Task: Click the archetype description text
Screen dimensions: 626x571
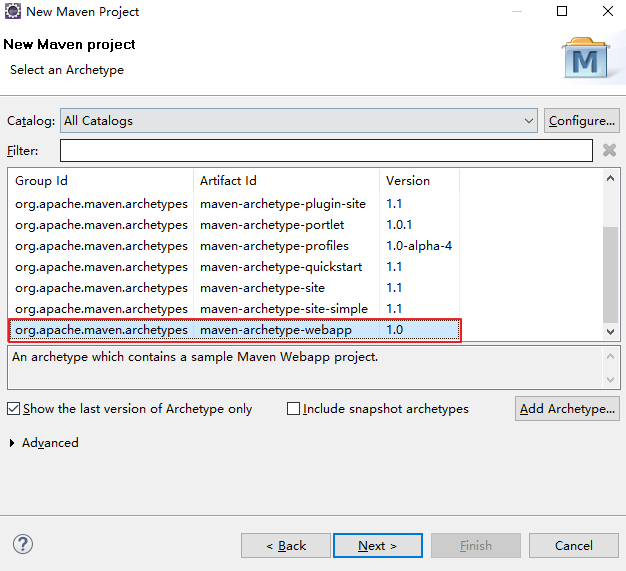Action: click(195, 357)
